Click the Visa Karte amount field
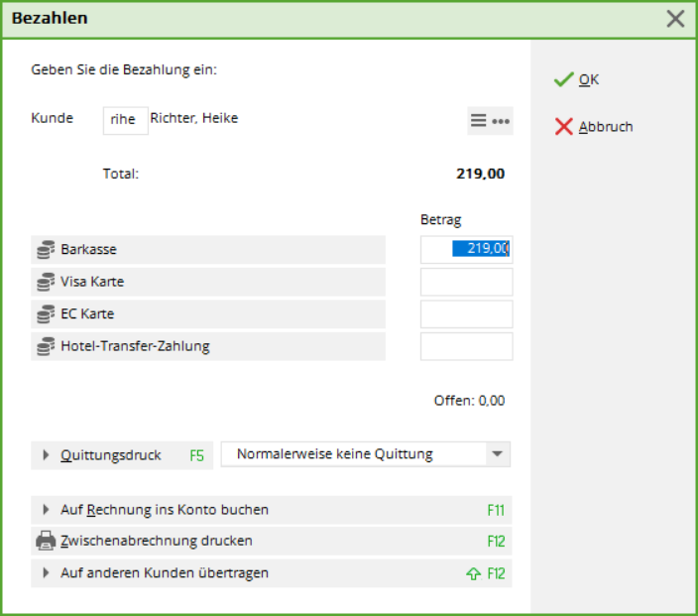Screen dimensions: 698x616 click(467, 282)
